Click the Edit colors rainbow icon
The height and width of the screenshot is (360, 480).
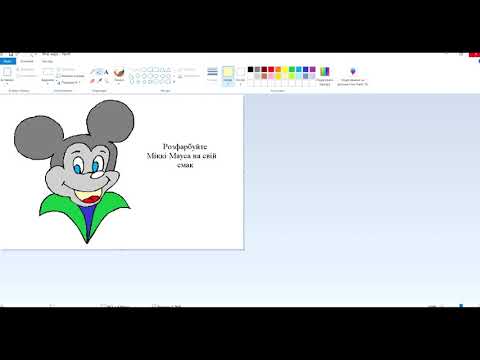325,72
